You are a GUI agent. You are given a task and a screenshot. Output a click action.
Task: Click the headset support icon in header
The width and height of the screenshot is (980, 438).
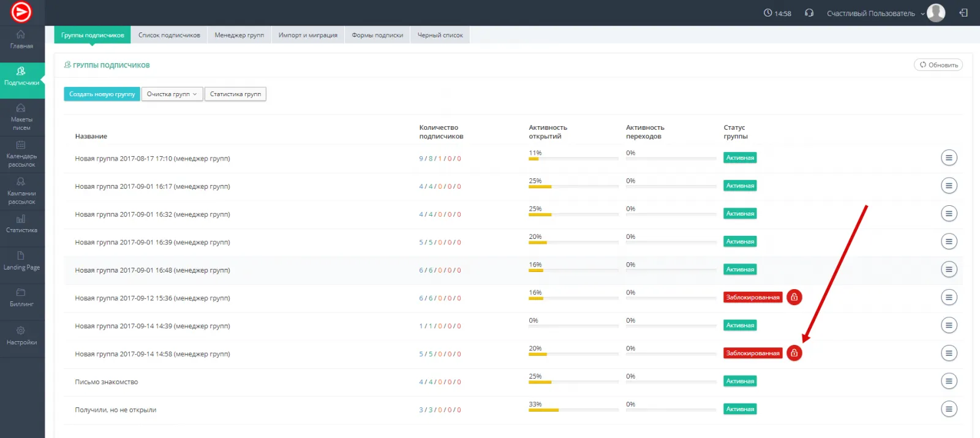[x=809, y=13]
